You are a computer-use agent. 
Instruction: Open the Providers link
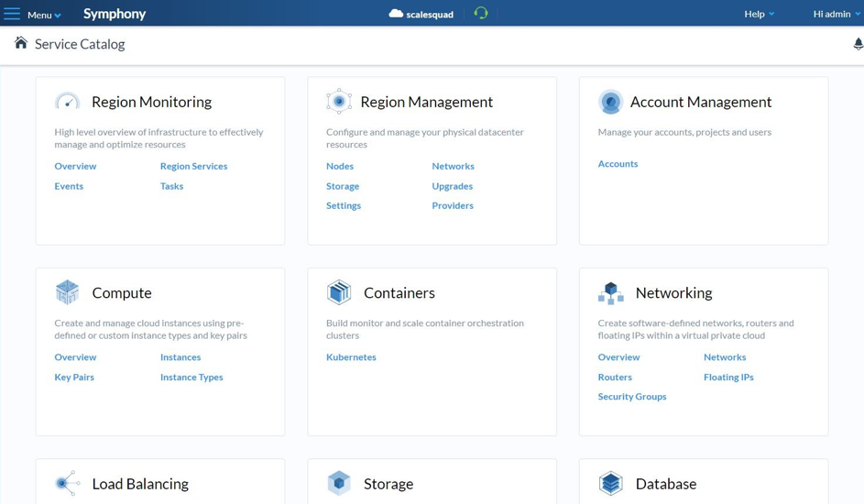coord(453,205)
